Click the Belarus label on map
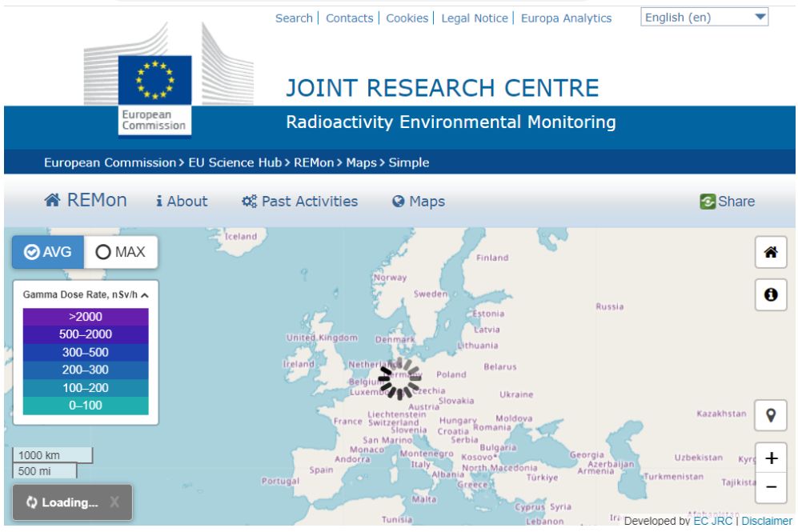This screenshot has width=798, height=532. [x=500, y=366]
